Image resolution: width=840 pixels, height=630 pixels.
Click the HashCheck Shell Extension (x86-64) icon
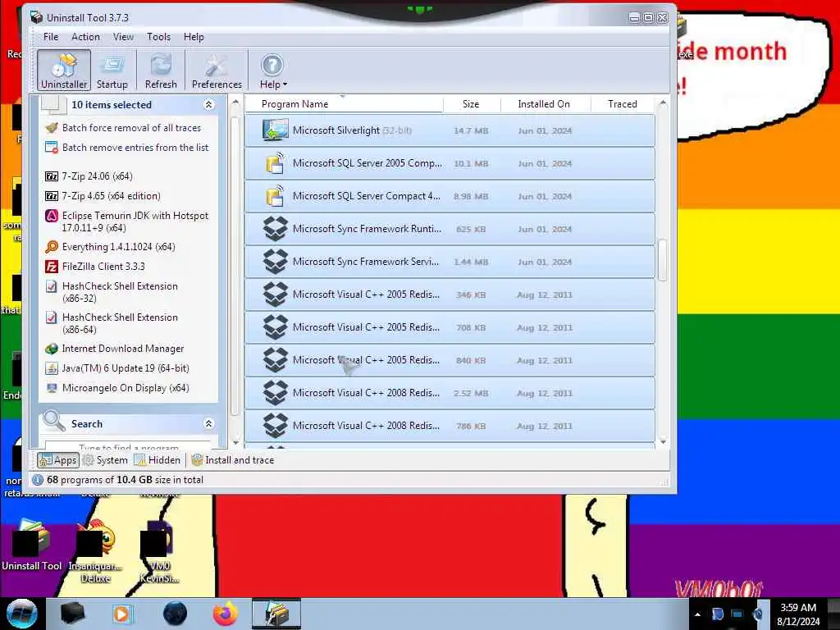52,317
